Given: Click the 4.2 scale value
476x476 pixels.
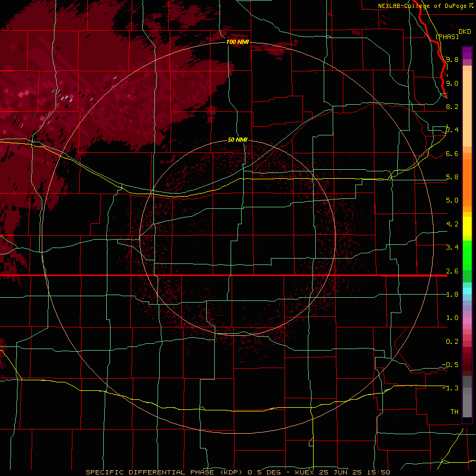Looking at the screenshot, I should (452, 224).
